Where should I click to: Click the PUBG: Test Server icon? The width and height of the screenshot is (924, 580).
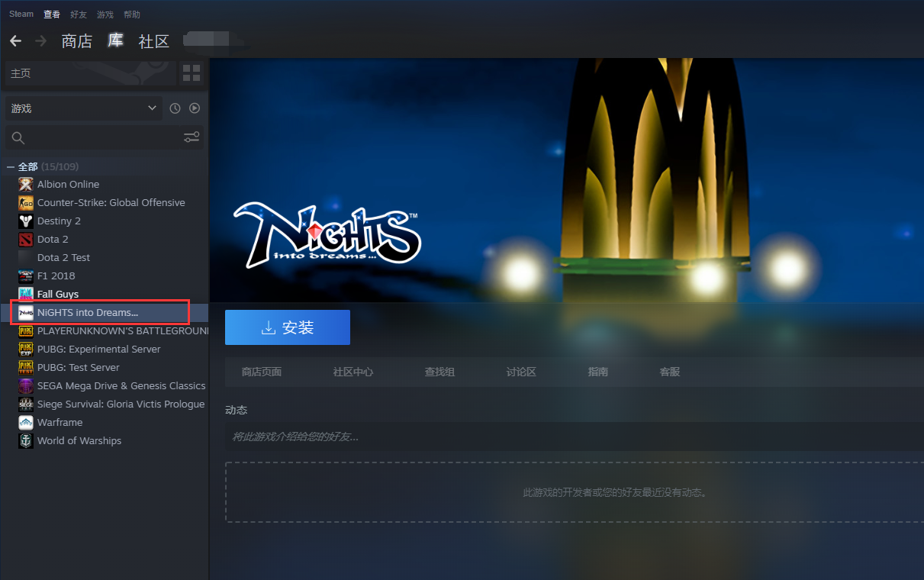(x=26, y=367)
